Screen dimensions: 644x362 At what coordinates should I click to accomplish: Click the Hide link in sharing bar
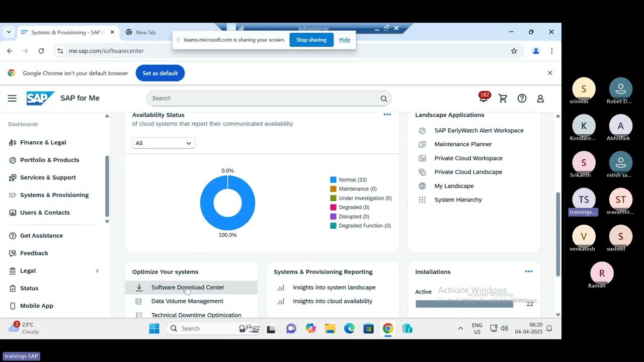click(x=345, y=40)
